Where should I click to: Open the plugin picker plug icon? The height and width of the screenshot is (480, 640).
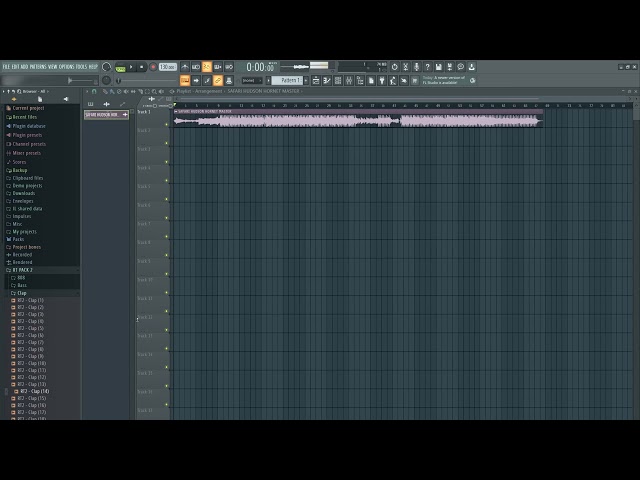point(382,80)
